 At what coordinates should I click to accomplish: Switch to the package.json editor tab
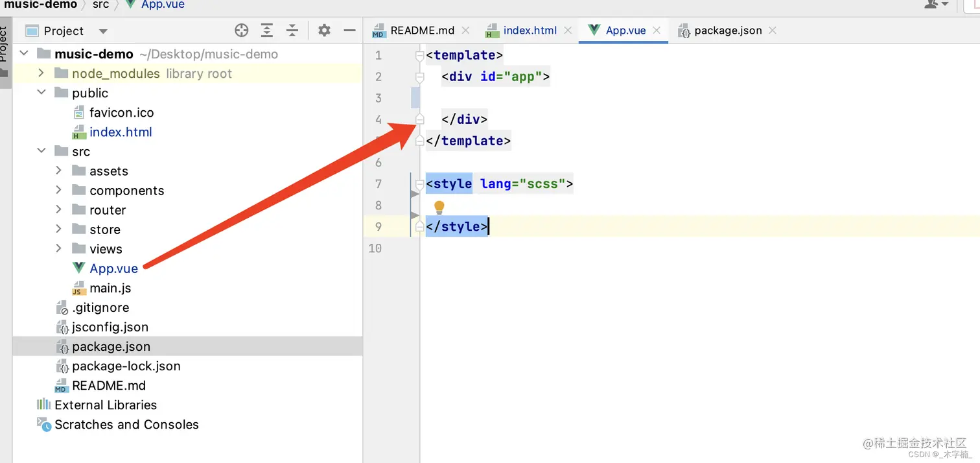click(x=728, y=30)
